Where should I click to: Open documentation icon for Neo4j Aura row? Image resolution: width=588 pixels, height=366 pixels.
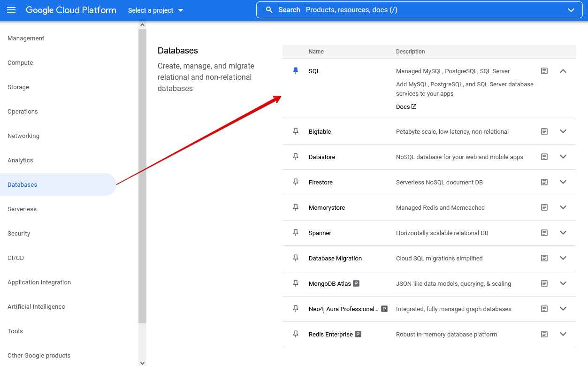click(x=544, y=309)
